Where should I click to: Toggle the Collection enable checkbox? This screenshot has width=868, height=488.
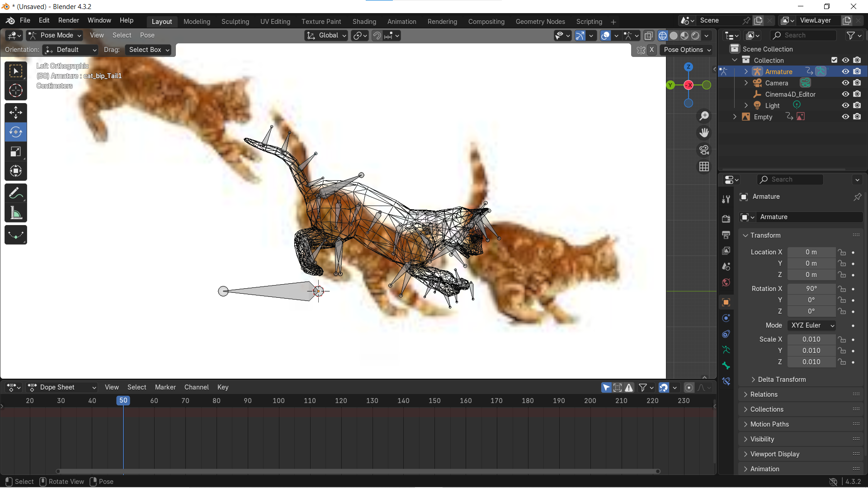834,60
